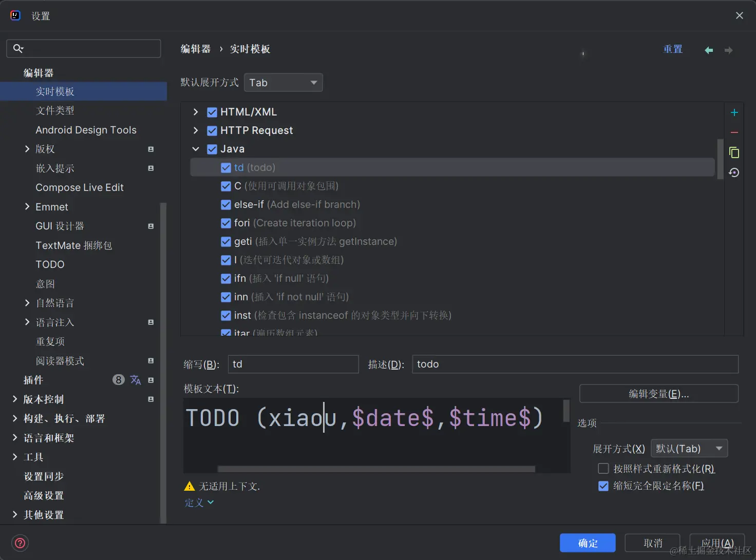Duplicate the selected template
The width and height of the screenshot is (756, 560).
coord(734,152)
